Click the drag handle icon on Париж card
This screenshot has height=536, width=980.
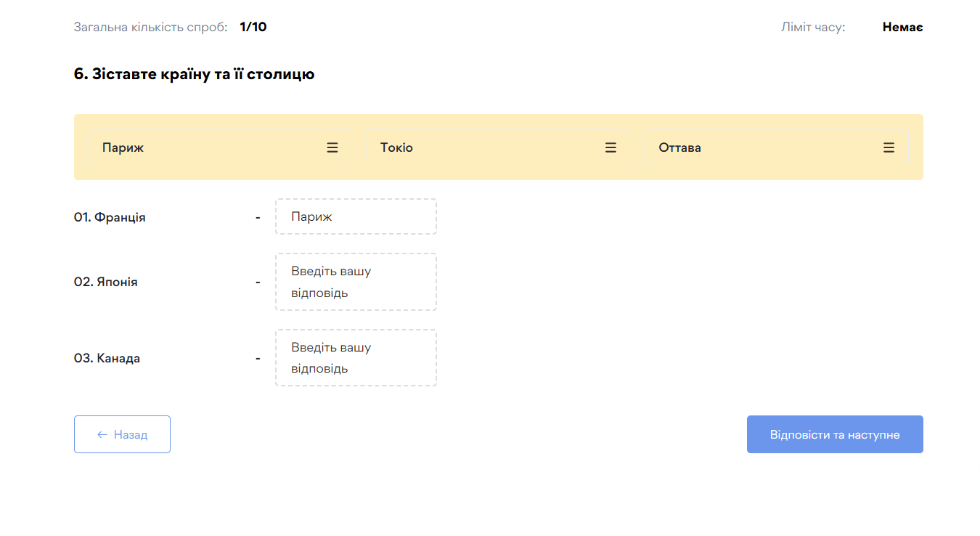coord(332,147)
